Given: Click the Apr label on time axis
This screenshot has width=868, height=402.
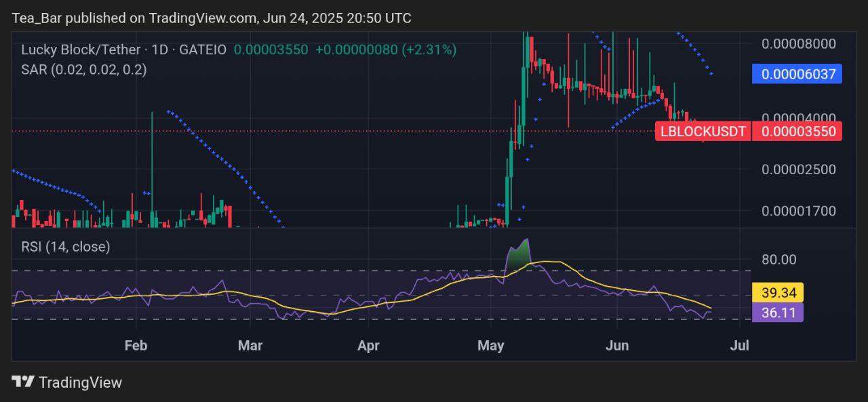Looking at the screenshot, I should [368, 346].
